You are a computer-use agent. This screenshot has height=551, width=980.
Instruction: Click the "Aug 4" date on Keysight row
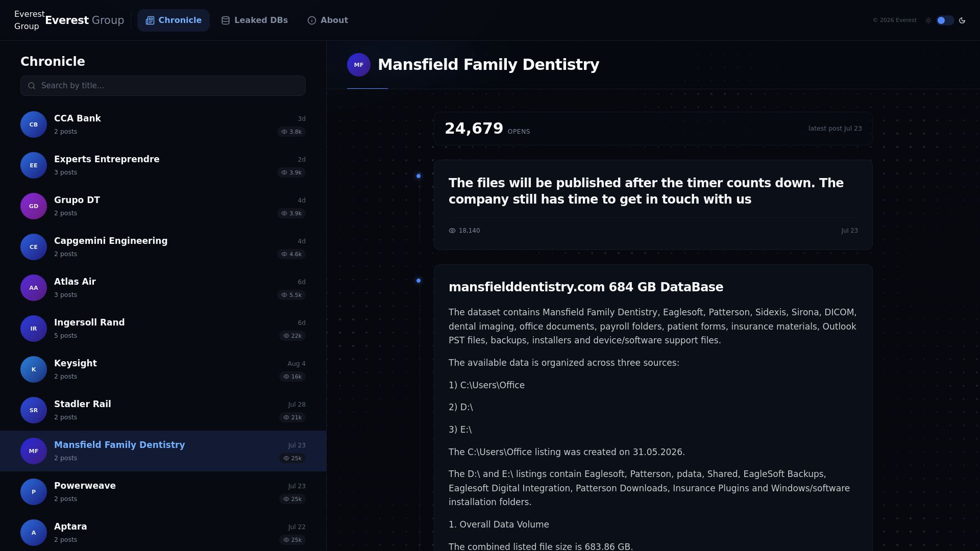coord(297,364)
